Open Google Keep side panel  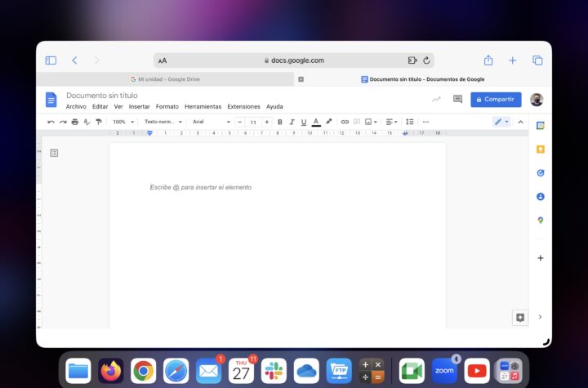[x=541, y=149]
